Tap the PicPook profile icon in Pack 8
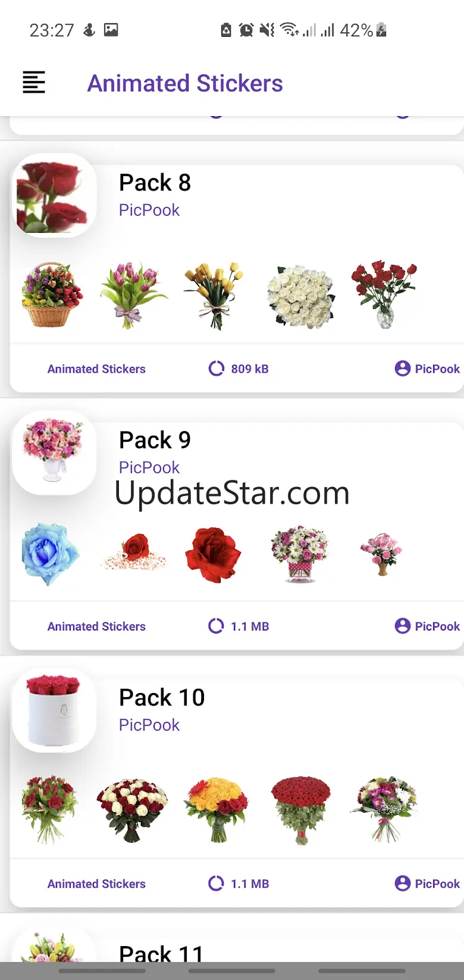Screen dimensions: 464x980 tap(403, 369)
